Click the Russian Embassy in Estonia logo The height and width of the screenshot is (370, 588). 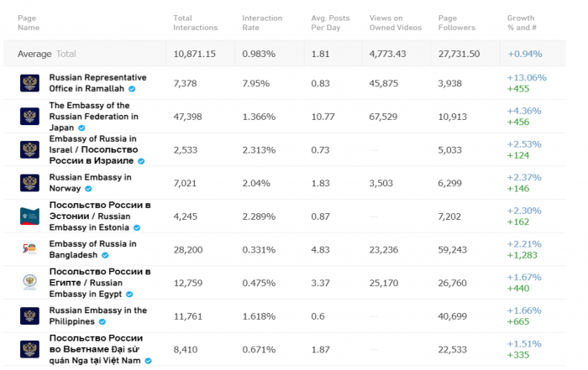(29, 216)
